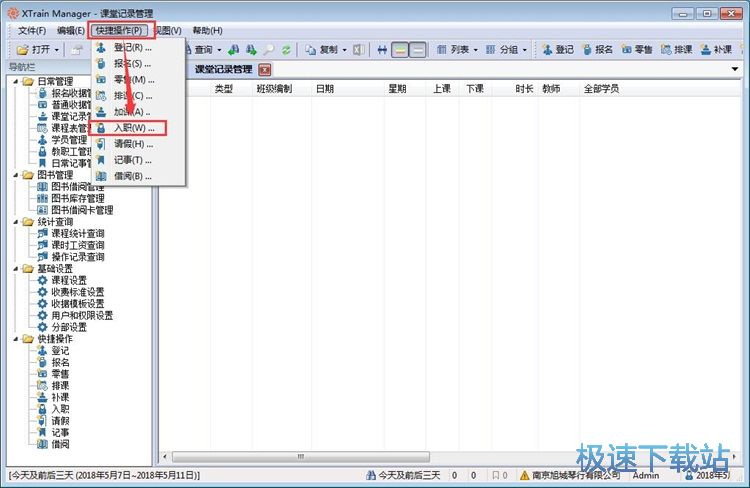Click the 登记 icon in the navigation tree
The height and width of the screenshot is (488, 750).
click(x=43, y=351)
